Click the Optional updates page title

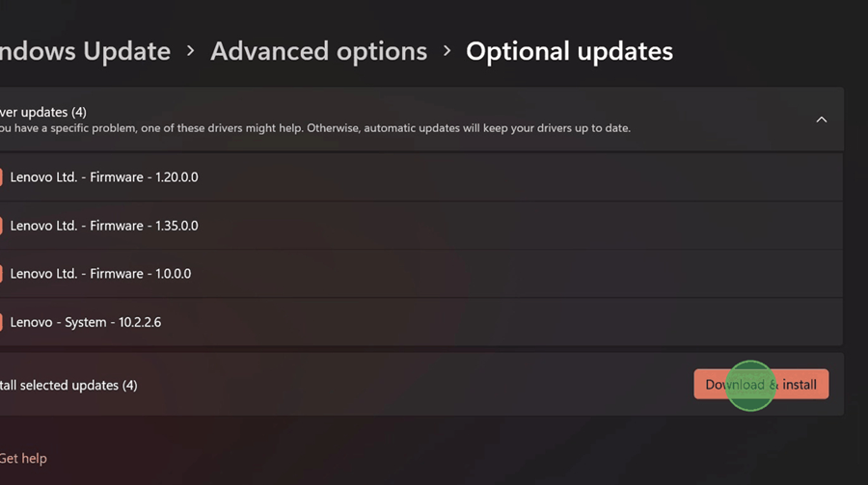(x=569, y=51)
